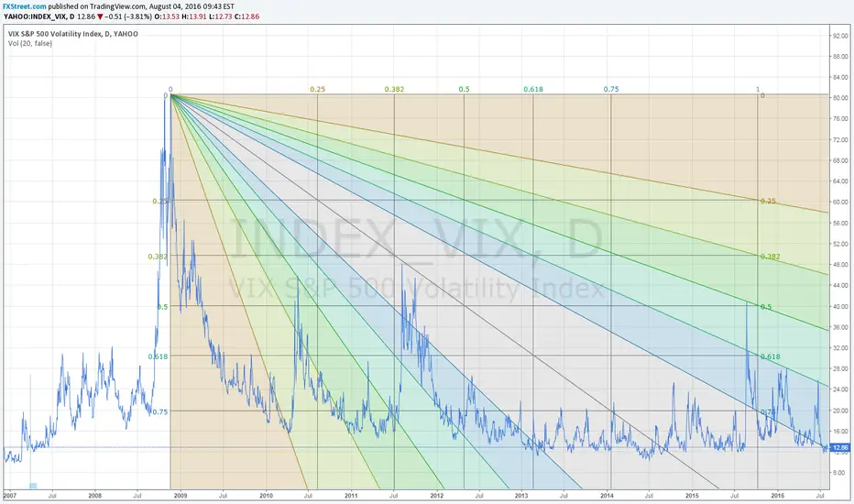Click the 2013 label on time axis
The image size is (854, 504).
[521, 496]
